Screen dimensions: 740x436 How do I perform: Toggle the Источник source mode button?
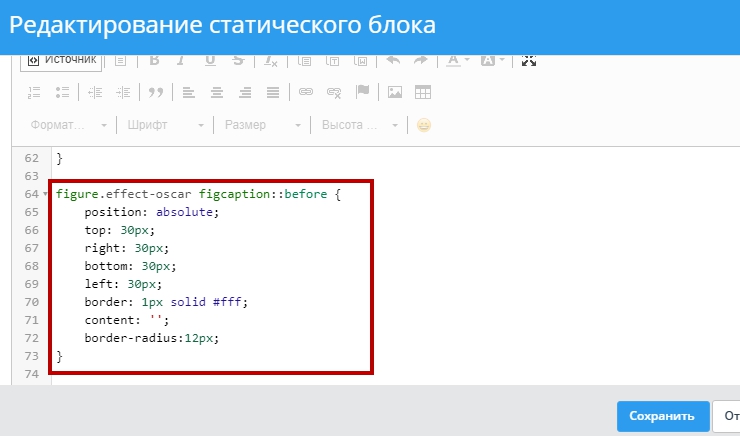pyautogui.click(x=61, y=60)
